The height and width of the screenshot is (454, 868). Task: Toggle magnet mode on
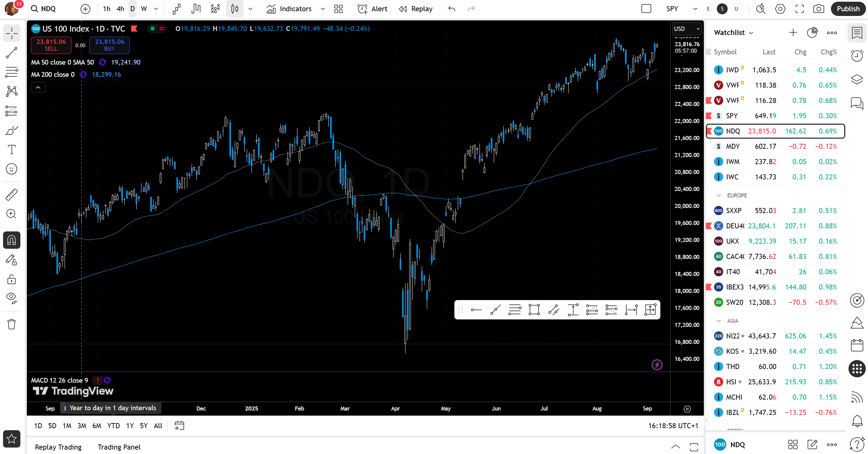12,240
